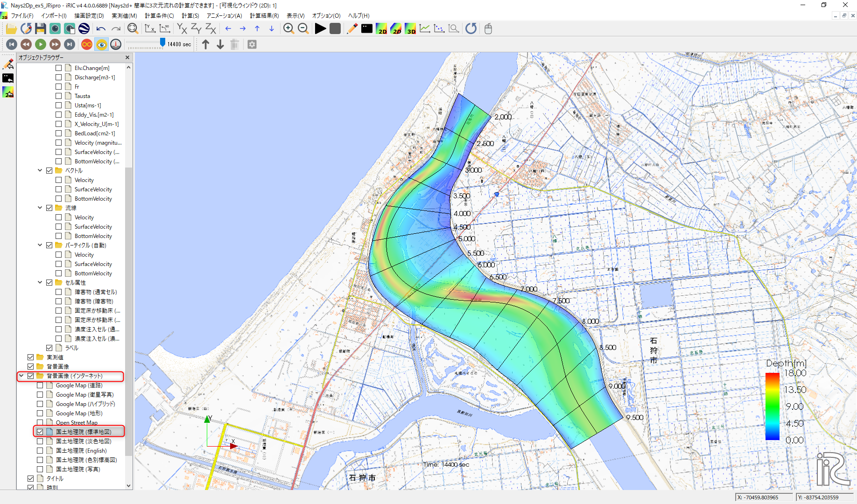This screenshot has height=504, width=857.
Task: Collapse the ベクトル folder
Action: point(40,171)
